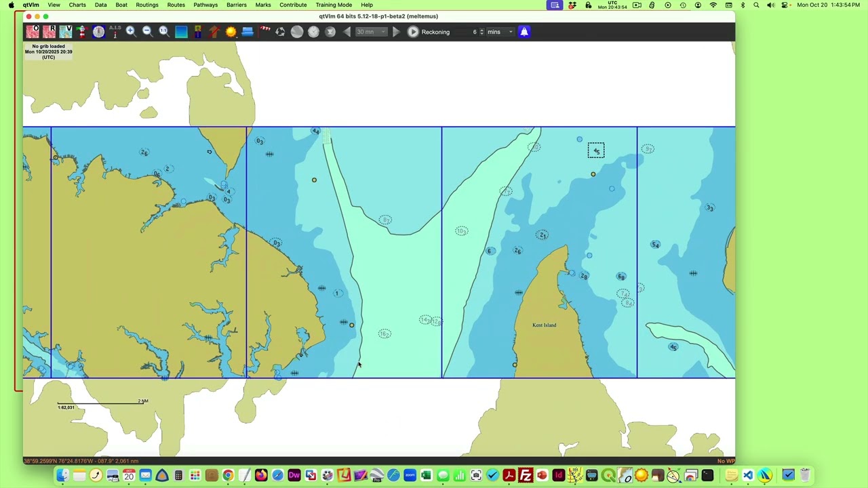Click the dashed square marker on chart
The width and height of the screenshot is (868, 488).
pyautogui.click(x=596, y=150)
